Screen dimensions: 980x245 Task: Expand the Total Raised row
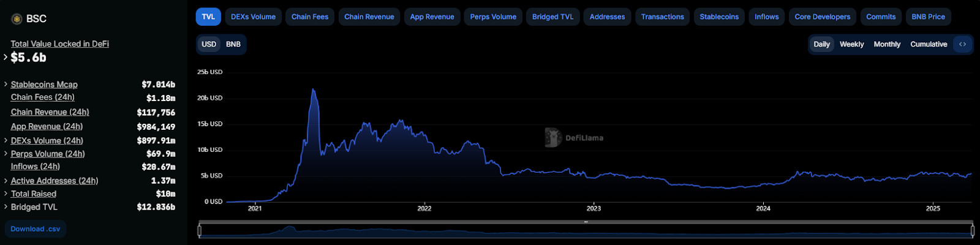6,194
